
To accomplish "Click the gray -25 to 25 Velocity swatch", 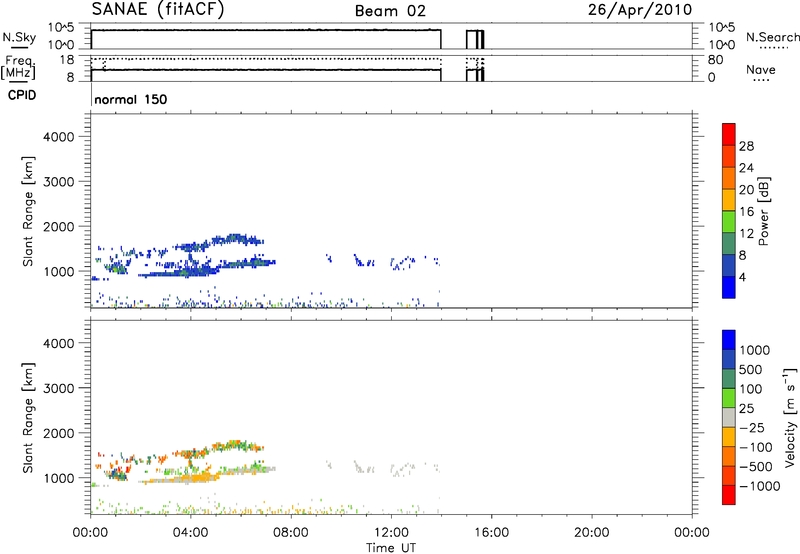I will 729,418.
